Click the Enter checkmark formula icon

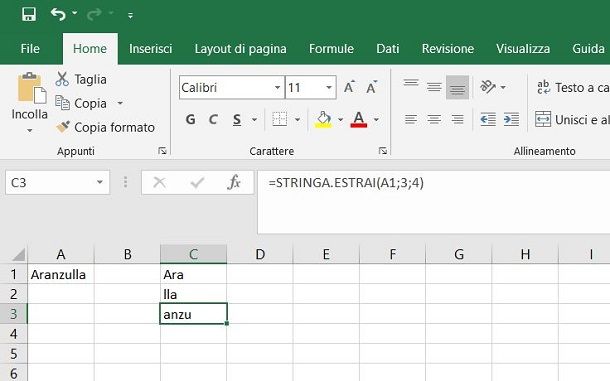(x=197, y=182)
